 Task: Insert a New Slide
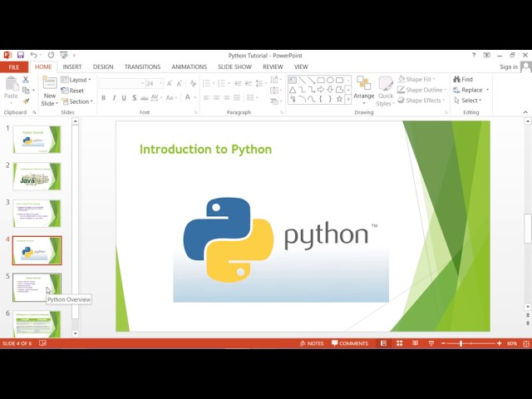pyautogui.click(x=50, y=91)
